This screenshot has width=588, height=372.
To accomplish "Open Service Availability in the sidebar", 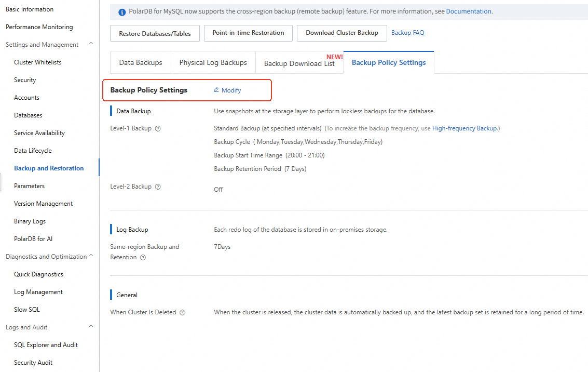I will click(x=39, y=133).
